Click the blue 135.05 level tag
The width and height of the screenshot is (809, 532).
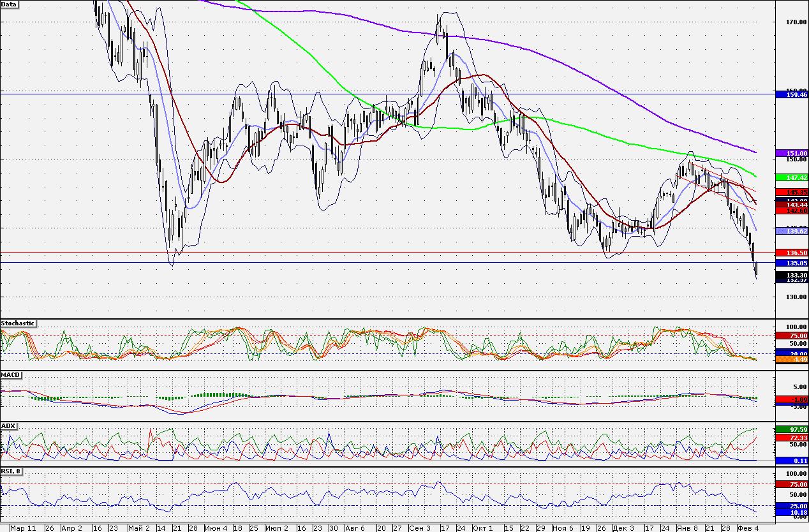click(x=792, y=263)
